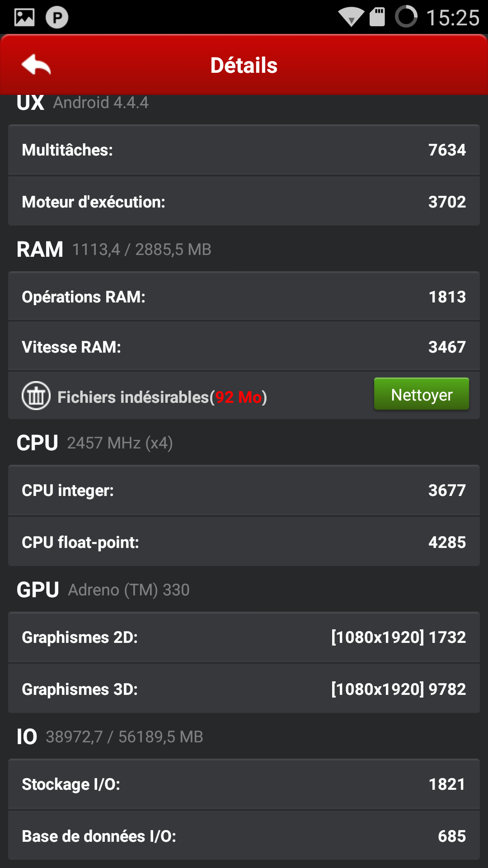The height and width of the screenshot is (868, 488).
Task: Tap the Fichiers indésirables 92 Mo text
Action: coord(162,397)
